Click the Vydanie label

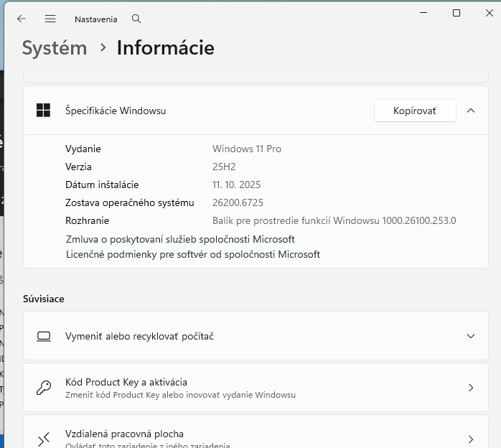point(83,149)
